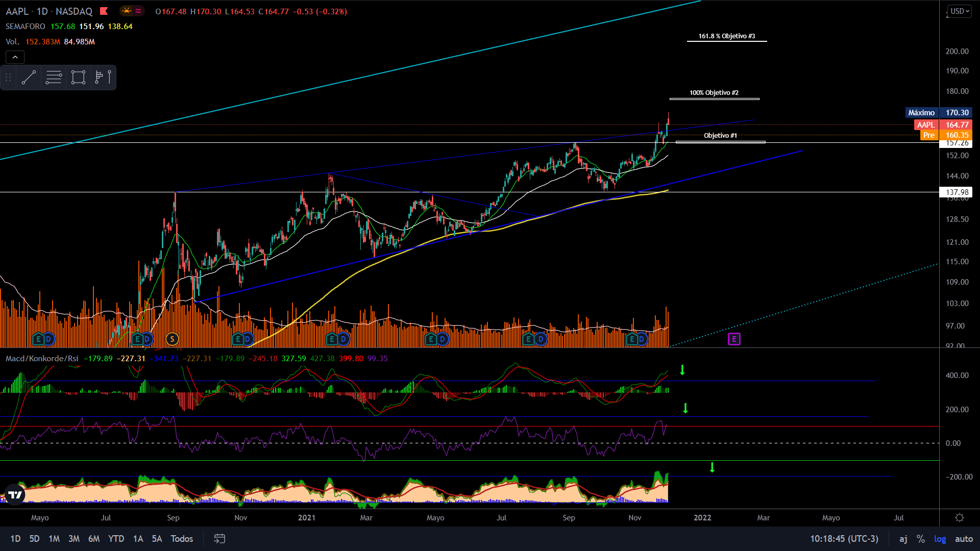Open the USD currency dropdown

pos(960,11)
